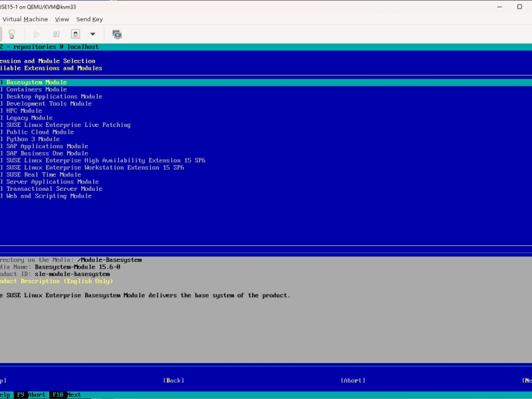Click the Shut down power icon
532x399 pixels.
[x=75, y=34]
